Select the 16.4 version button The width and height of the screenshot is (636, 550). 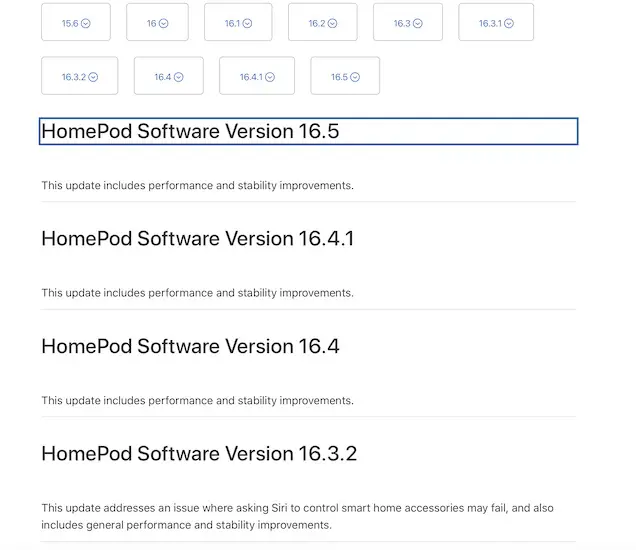(168, 76)
